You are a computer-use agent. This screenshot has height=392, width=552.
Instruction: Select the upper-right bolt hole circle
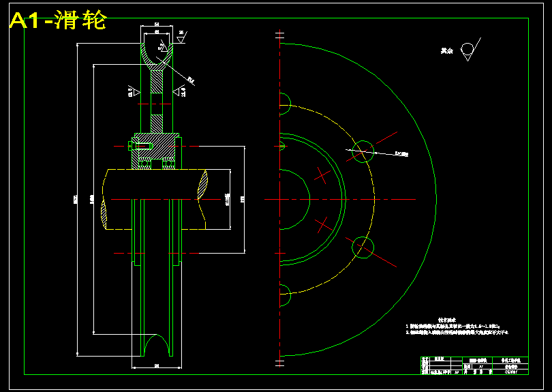(x=363, y=152)
